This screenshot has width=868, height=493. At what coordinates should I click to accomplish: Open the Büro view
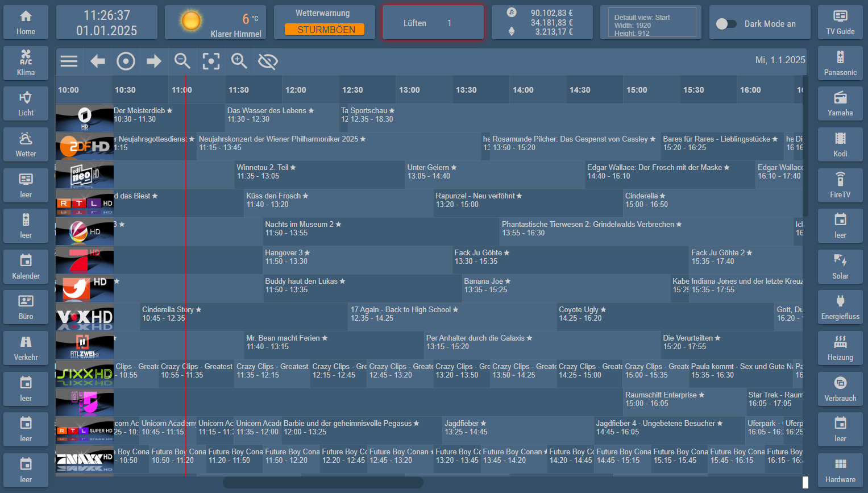[x=26, y=307]
